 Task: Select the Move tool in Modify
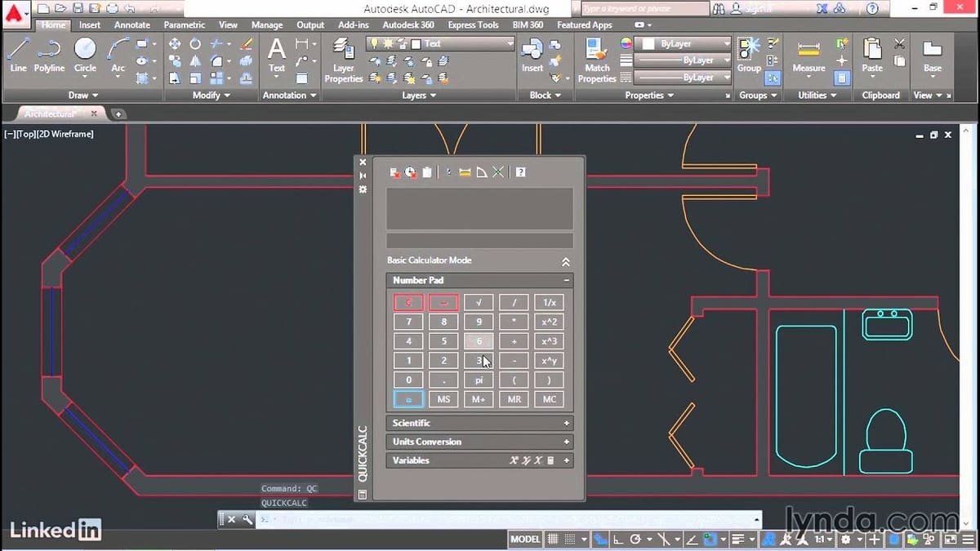click(x=175, y=43)
